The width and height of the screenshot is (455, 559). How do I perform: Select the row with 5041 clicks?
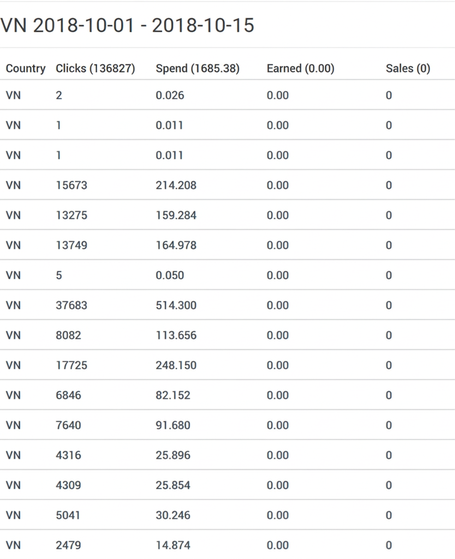click(228, 515)
